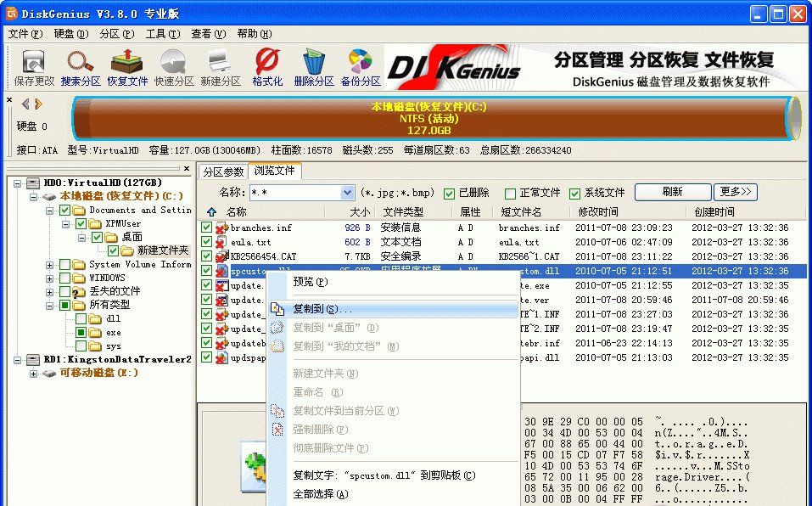Click the 复制到(S) copy icon in context menu
The image size is (812, 506).
click(277, 309)
